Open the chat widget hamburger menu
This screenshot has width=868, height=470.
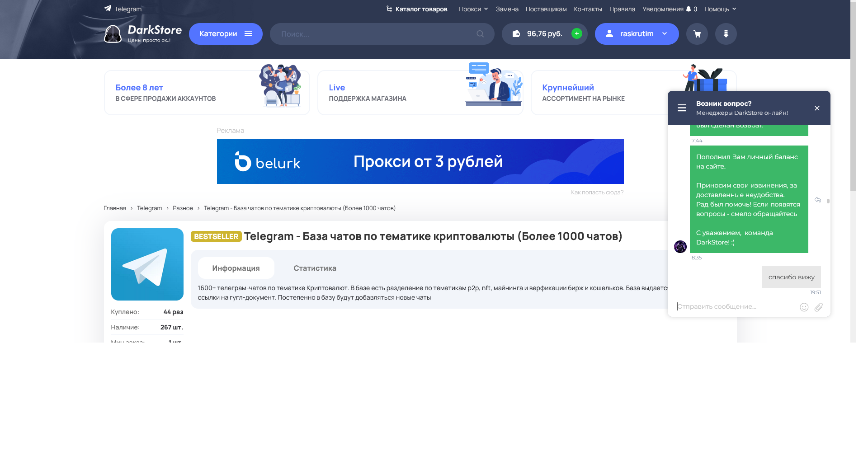(x=682, y=108)
